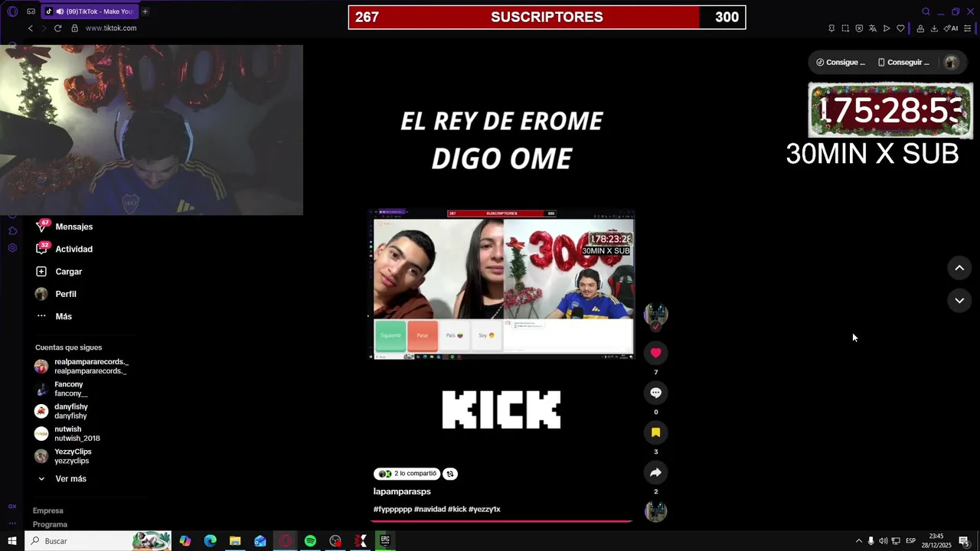980x551 pixels.
Task: Click the #kick hashtag
Action: [x=457, y=509]
